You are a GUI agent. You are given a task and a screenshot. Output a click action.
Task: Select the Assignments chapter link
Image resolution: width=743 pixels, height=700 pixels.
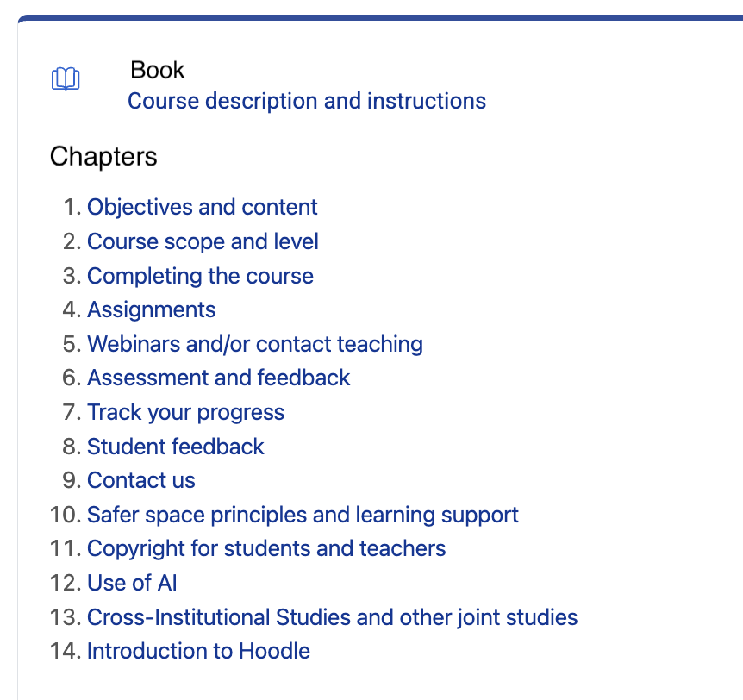151,309
